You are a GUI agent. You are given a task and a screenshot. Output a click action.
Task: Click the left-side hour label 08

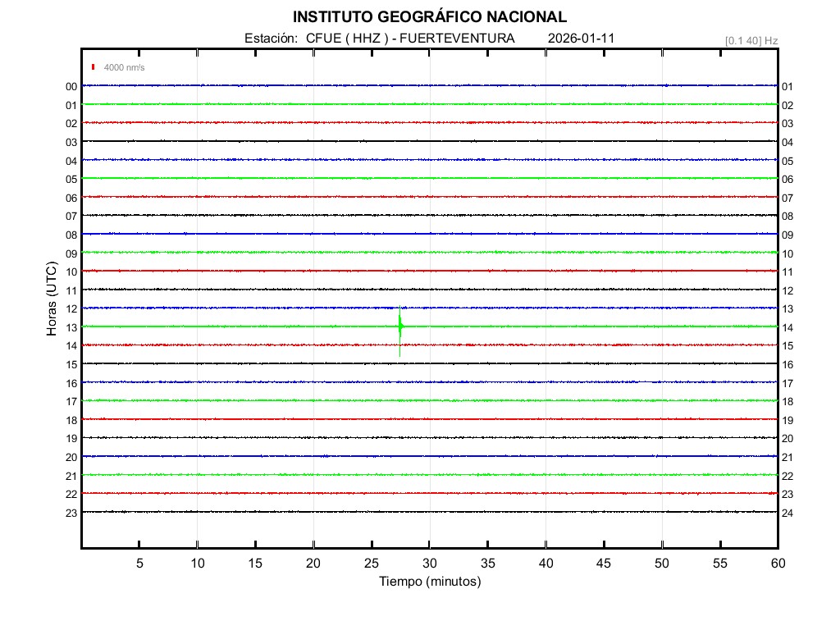point(71,235)
